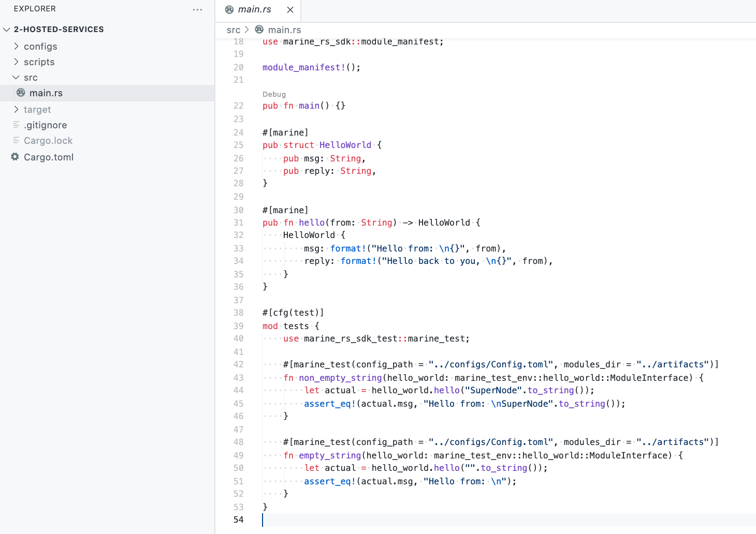
Task: Click format! macro on the msg line
Action: 348,248
